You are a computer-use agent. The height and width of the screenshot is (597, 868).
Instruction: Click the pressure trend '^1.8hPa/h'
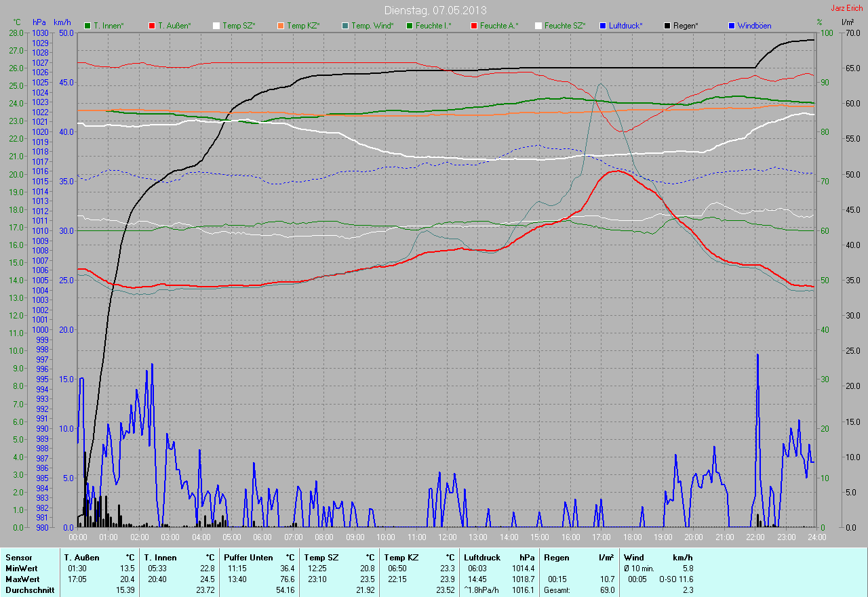pyautogui.click(x=482, y=590)
